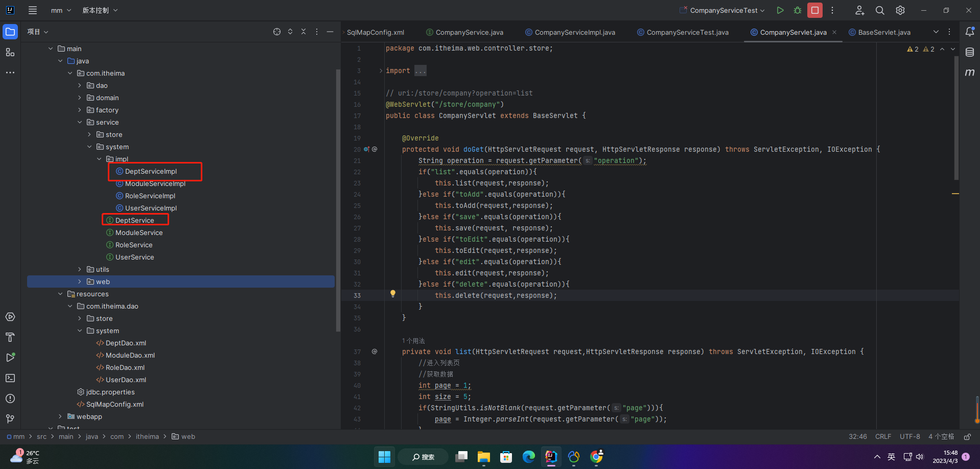
Task: Open IDE settings gear icon
Action: pos(900,10)
